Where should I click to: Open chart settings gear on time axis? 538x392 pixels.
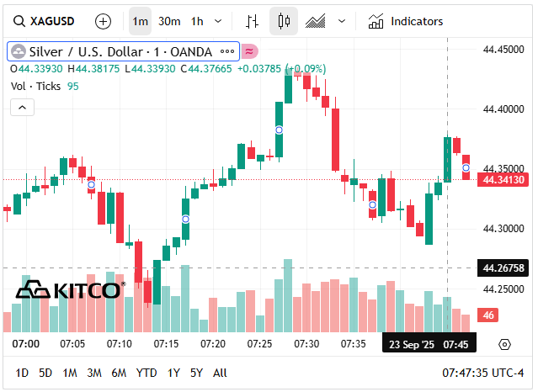504,344
